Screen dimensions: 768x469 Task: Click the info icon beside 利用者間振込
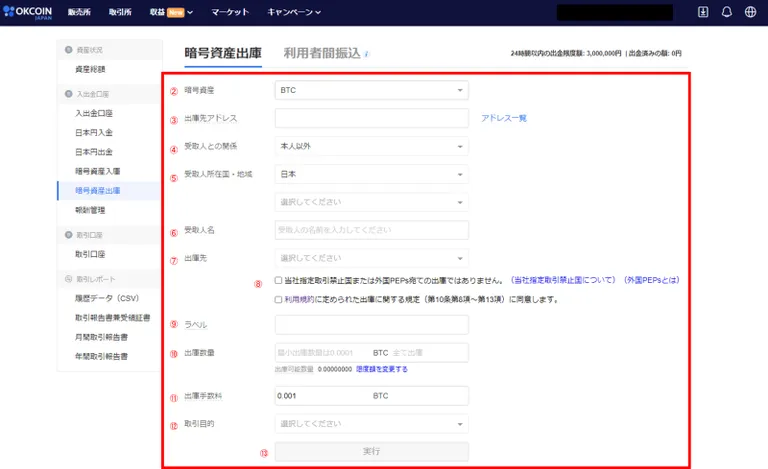pos(366,54)
